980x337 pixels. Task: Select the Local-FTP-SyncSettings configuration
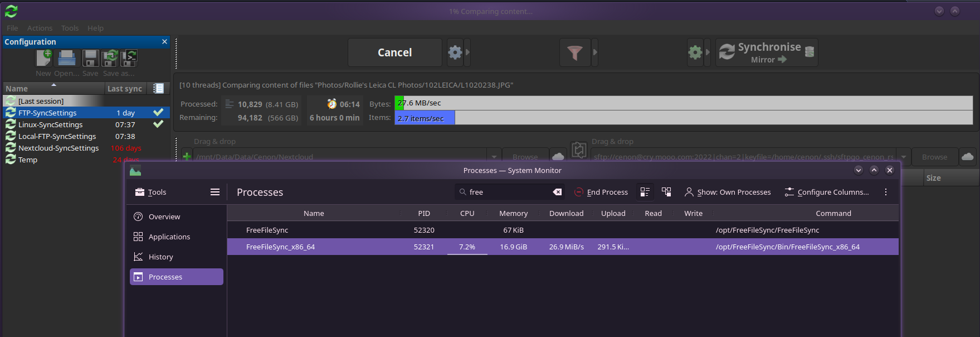tap(86, 136)
